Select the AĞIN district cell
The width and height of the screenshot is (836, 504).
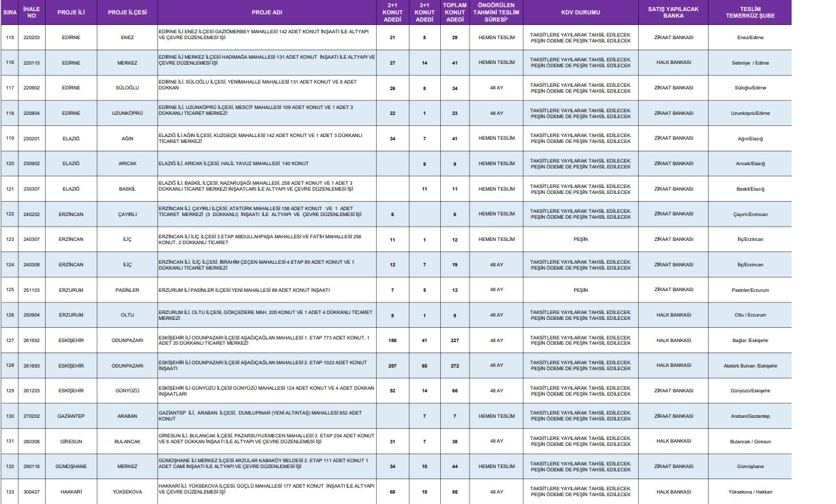pyautogui.click(x=128, y=138)
